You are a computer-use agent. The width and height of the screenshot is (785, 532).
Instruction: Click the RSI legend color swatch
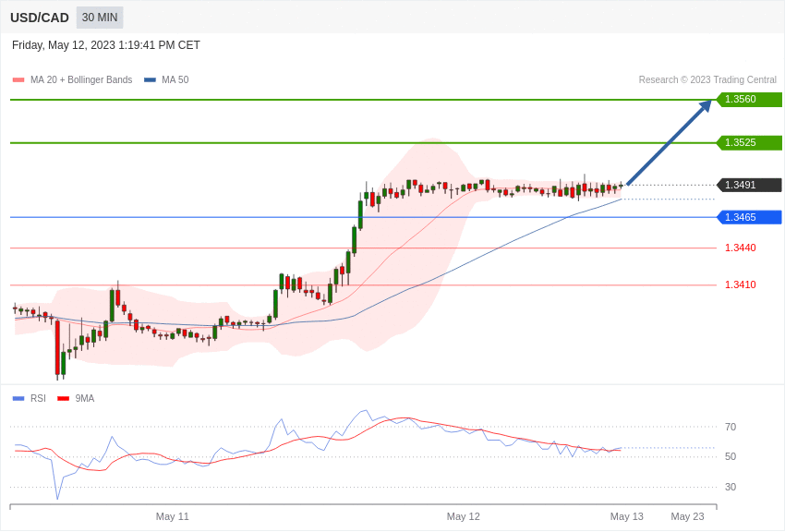pos(18,398)
